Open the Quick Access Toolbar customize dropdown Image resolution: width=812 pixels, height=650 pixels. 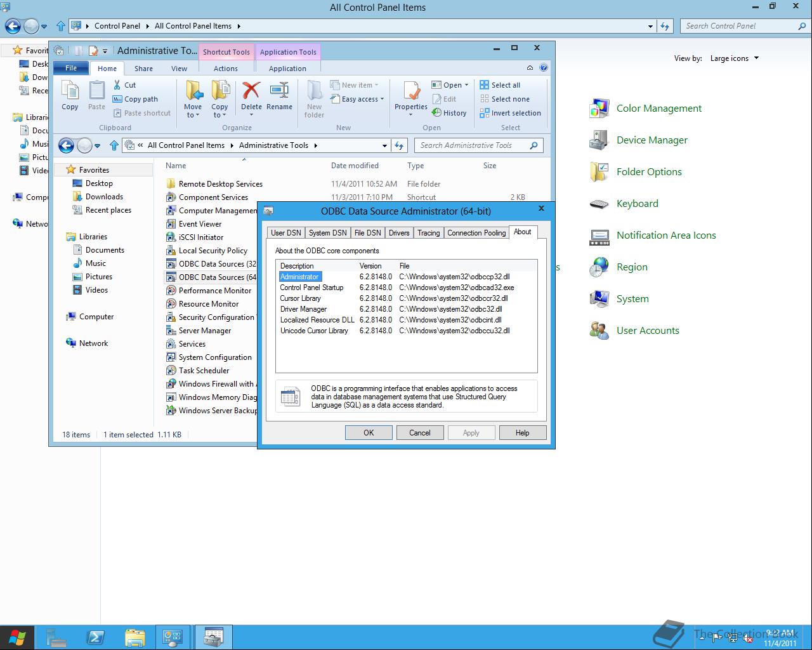[x=105, y=51]
